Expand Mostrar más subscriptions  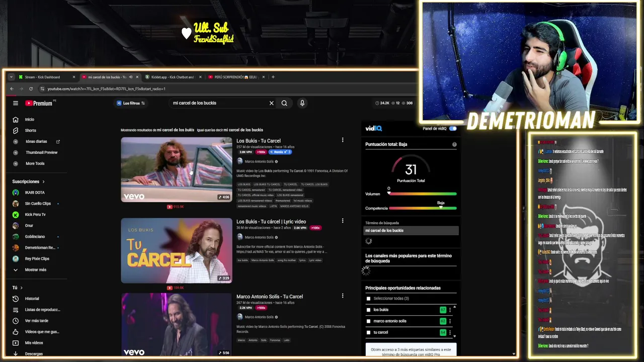[35, 270]
